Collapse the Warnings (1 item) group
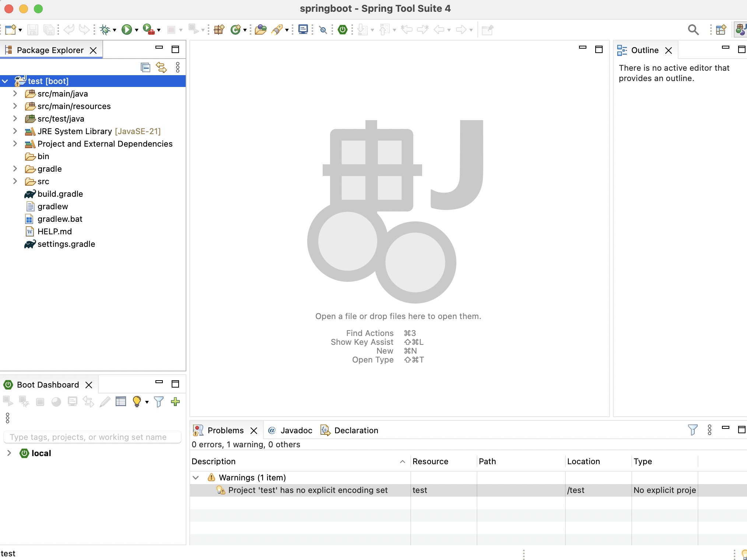Image resolution: width=747 pixels, height=560 pixels. coord(196,477)
